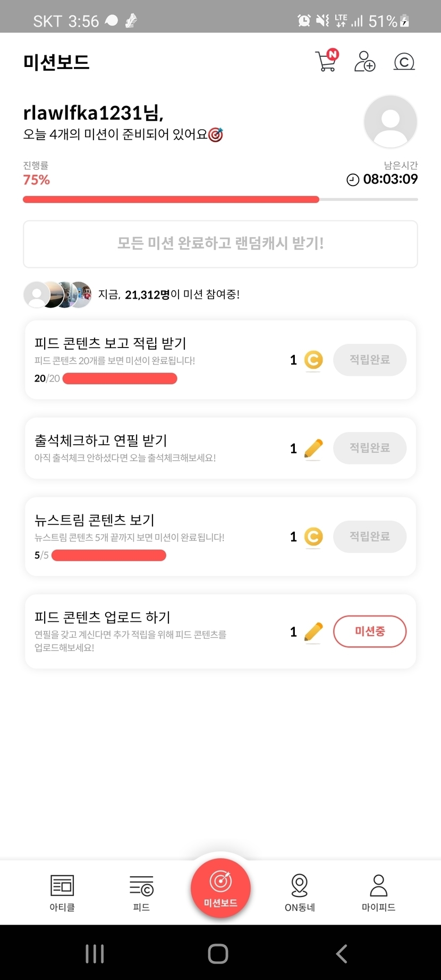The width and height of the screenshot is (441, 980).
Task: Tap the overall mission progress bar
Action: click(x=220, y=200)
